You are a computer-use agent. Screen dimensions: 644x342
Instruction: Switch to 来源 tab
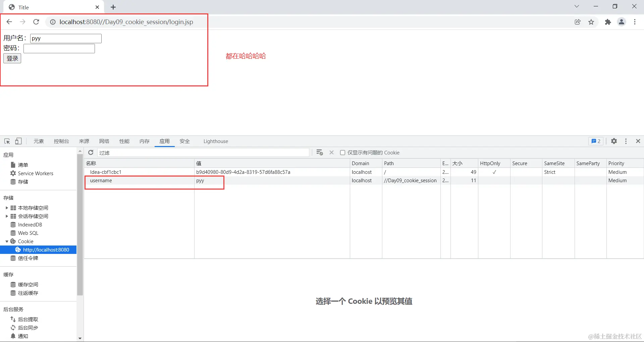84,141
